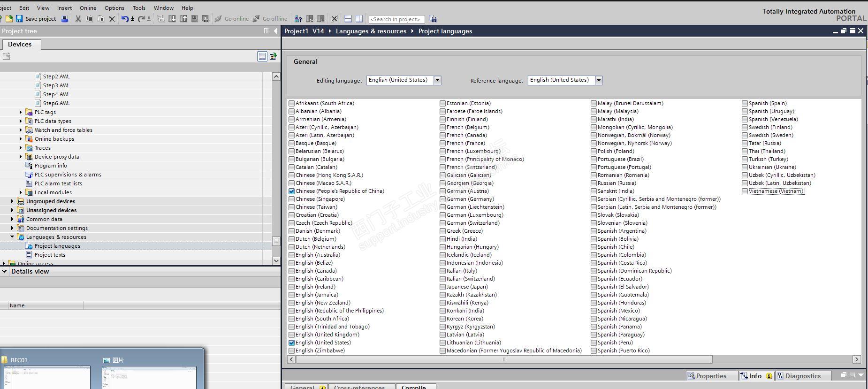Click the Go online button
The height and width of the screenshot is (389, 868).
point(232,19)
